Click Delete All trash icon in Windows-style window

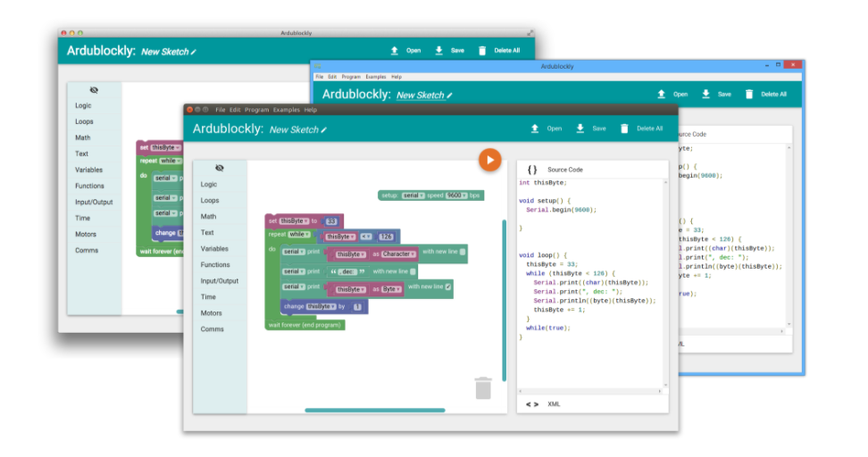click(749, 94)
